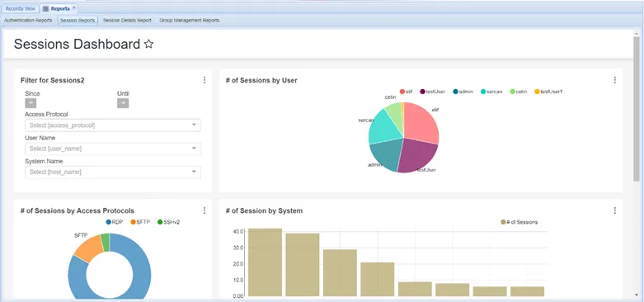The width and height of the screenshot is (644, 302).
Task: Toggle admin series in user legend
Action: click(463, 92)
